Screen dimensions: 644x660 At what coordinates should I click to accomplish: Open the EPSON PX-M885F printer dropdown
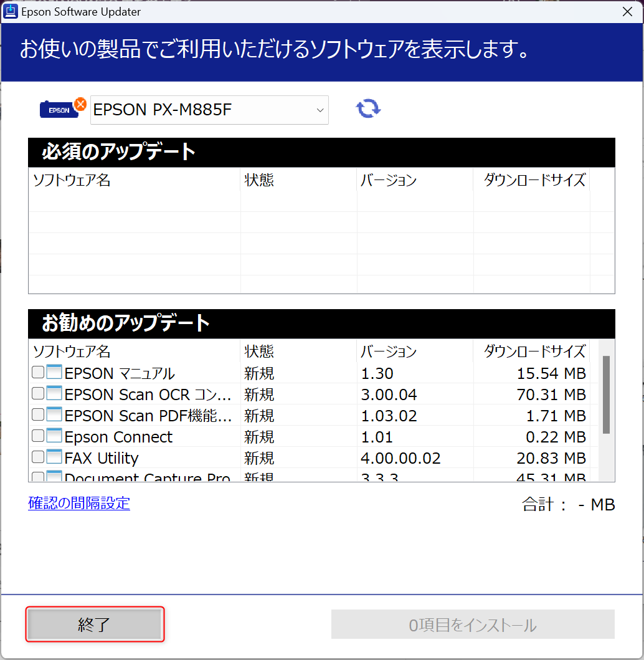pyautogui.click(x=209, y=110)
